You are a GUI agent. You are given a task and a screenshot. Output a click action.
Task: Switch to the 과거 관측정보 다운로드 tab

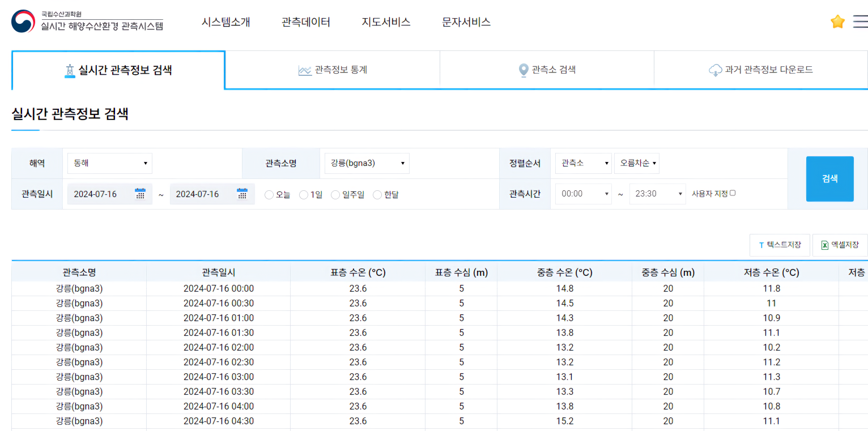point(761,70)
